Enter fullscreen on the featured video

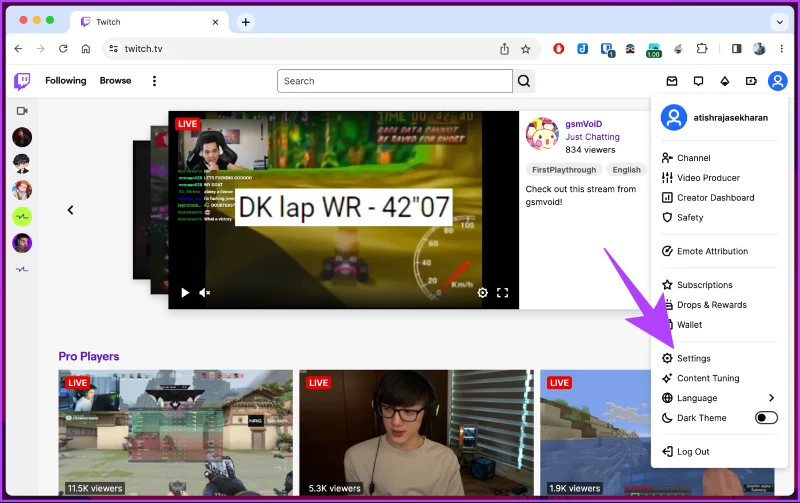[x=503, y=293]
